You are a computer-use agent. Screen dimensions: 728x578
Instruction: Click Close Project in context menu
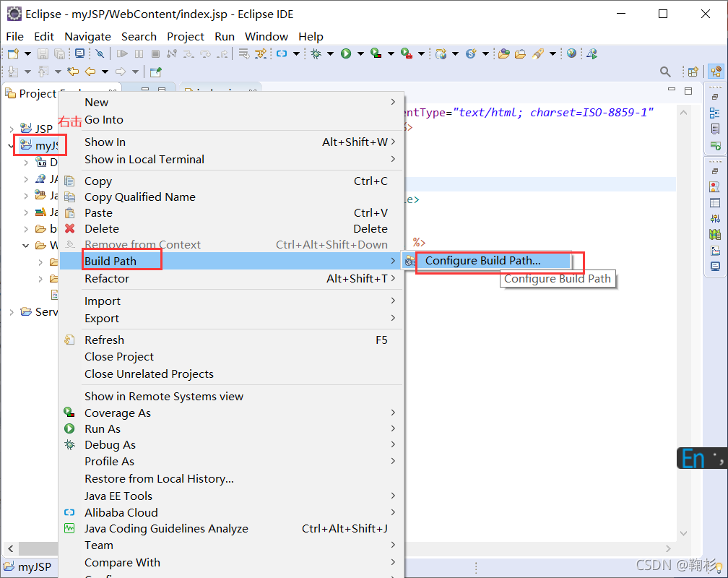231,357
